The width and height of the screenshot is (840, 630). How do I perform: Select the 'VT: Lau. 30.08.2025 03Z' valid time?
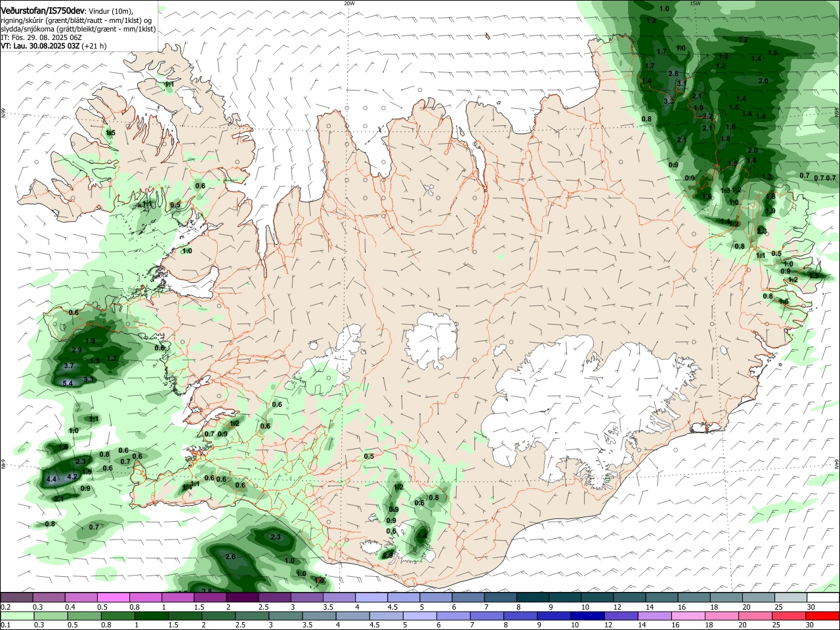(x=40, y=46)
